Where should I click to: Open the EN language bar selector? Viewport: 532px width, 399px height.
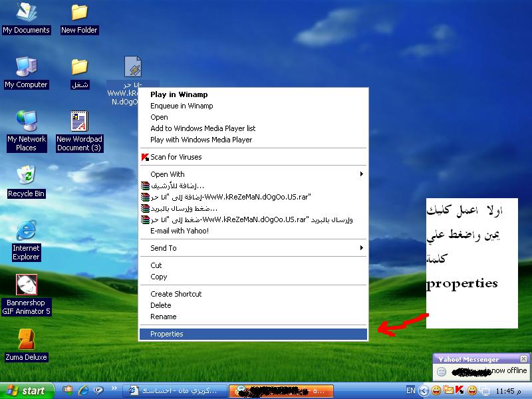[x=410, y=390]
